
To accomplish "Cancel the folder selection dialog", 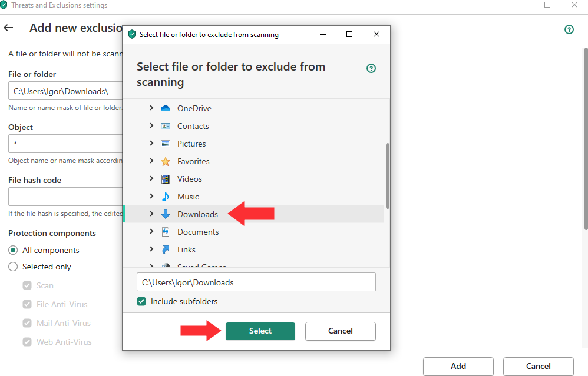I will [x=340, y=331].
